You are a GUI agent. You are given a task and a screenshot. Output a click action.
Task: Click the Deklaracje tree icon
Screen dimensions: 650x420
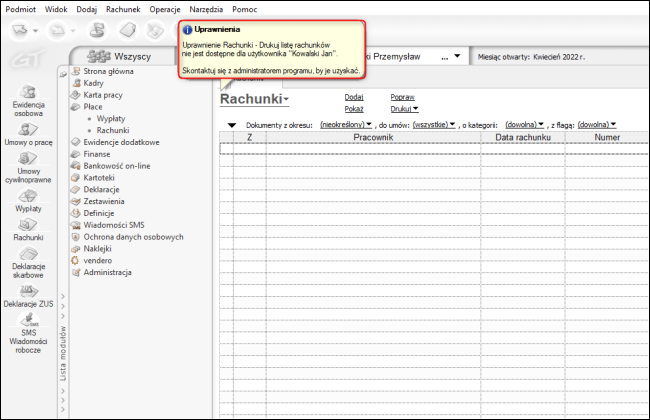[75, 189]
